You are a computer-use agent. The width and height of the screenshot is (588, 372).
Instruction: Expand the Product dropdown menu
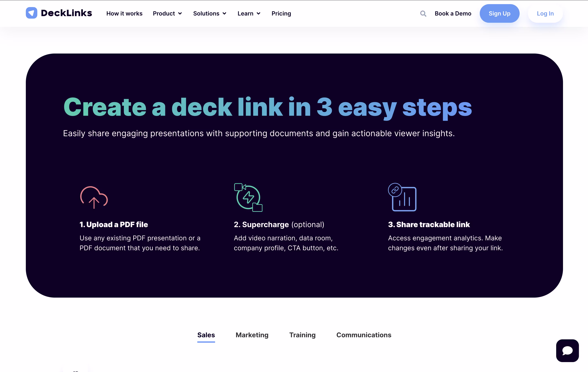167,14
